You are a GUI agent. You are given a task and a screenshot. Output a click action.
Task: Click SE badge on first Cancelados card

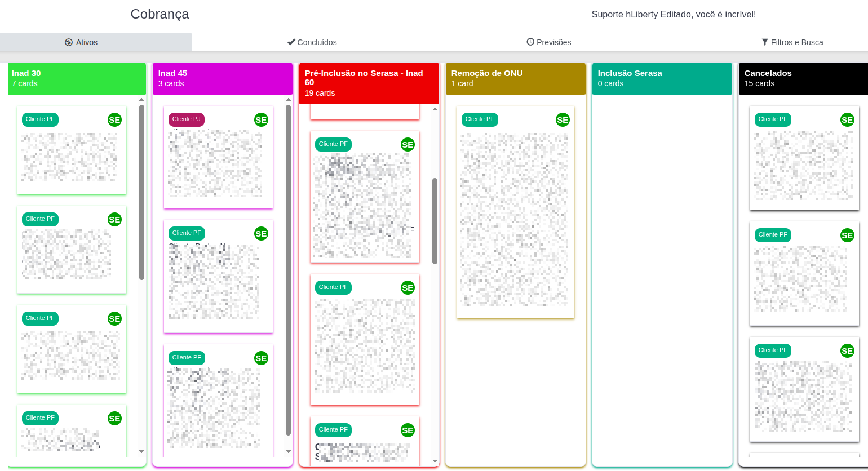tap(847, 119)
